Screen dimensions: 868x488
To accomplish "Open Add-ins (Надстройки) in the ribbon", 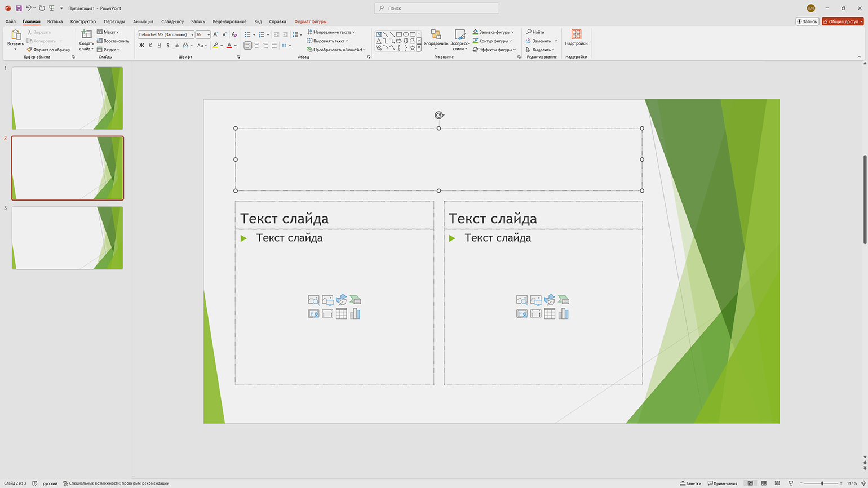I will tap(576, 38).
